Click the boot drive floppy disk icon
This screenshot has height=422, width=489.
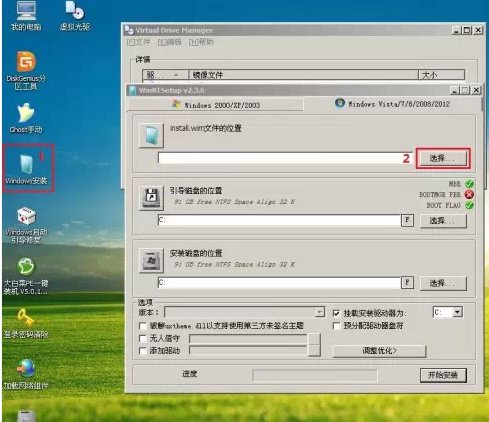click(151, 198)
